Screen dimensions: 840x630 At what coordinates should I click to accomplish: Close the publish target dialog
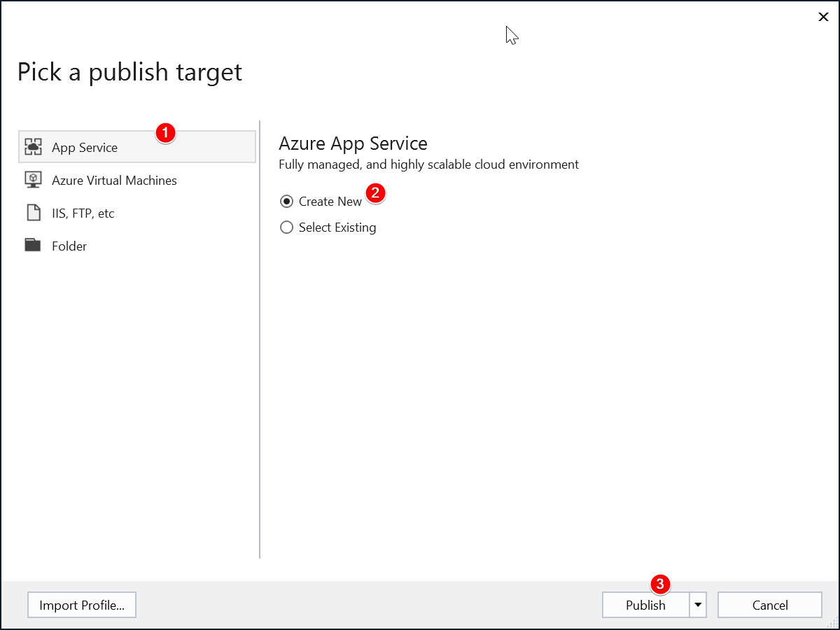tap(823, 17)
